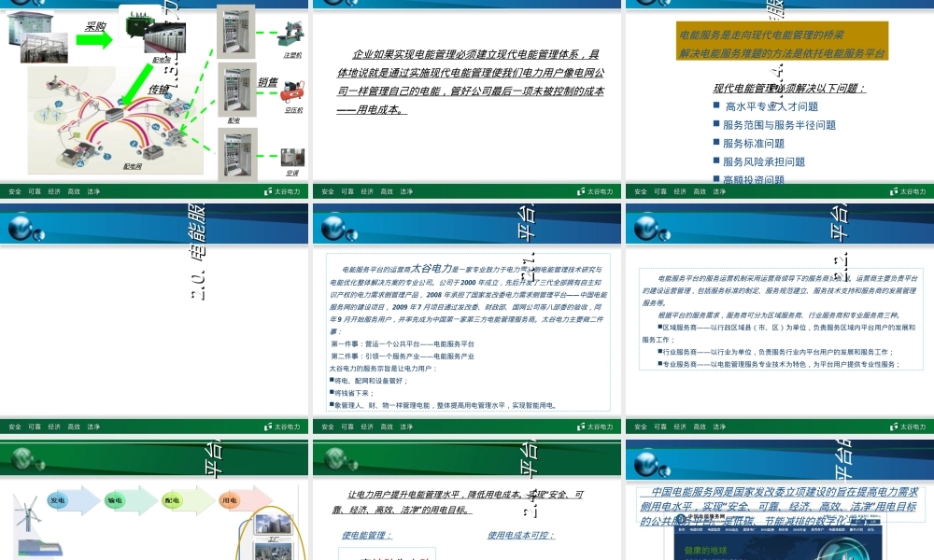The width and height of the screenshot is (934, 560).
Task: Select the bullet 将钱省下来
Action: pos(352,393)
